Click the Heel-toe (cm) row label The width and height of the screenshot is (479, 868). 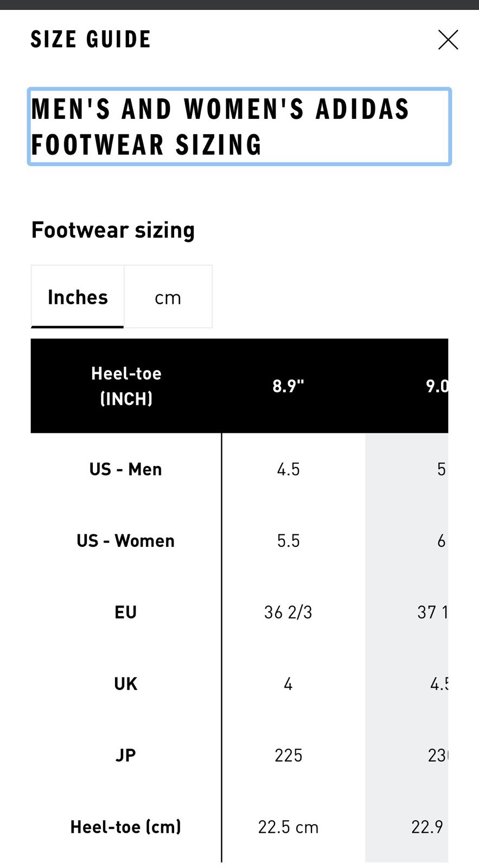pos(126,827)
